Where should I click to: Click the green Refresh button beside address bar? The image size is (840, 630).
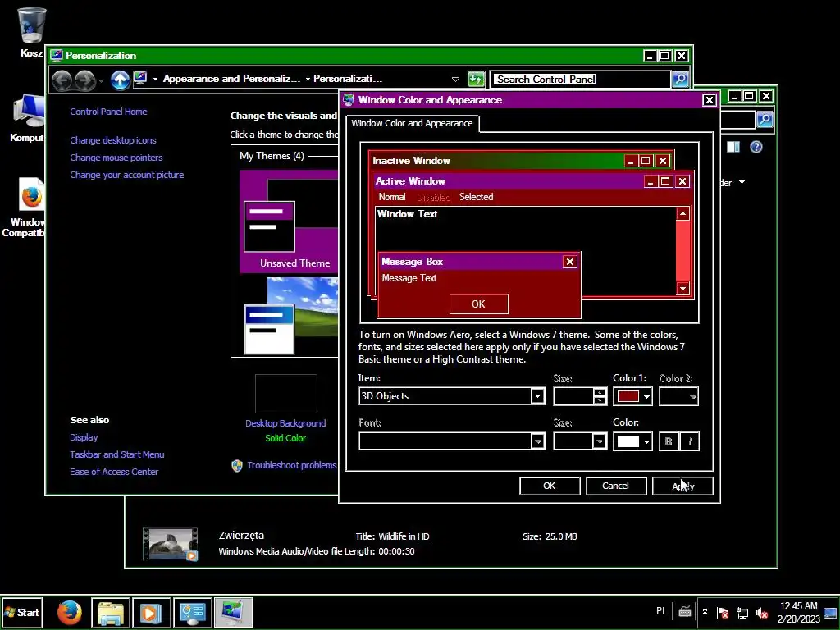tap(476, 80)
